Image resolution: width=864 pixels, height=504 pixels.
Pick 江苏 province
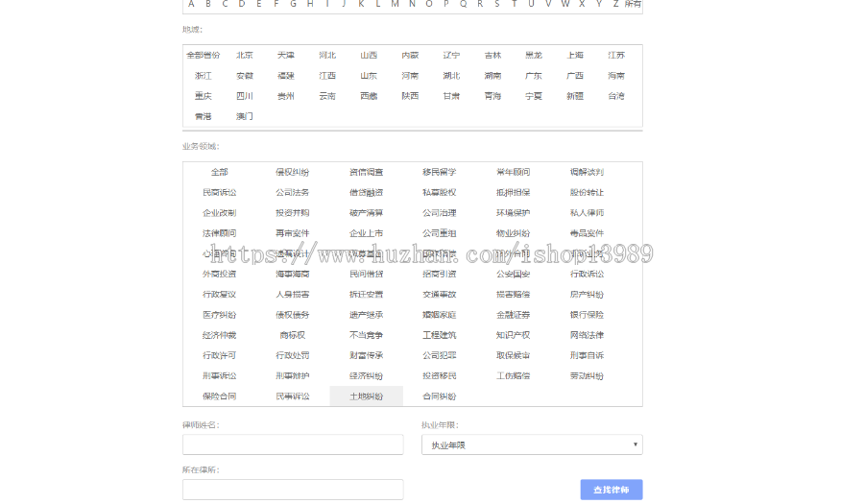click(616, 55)
